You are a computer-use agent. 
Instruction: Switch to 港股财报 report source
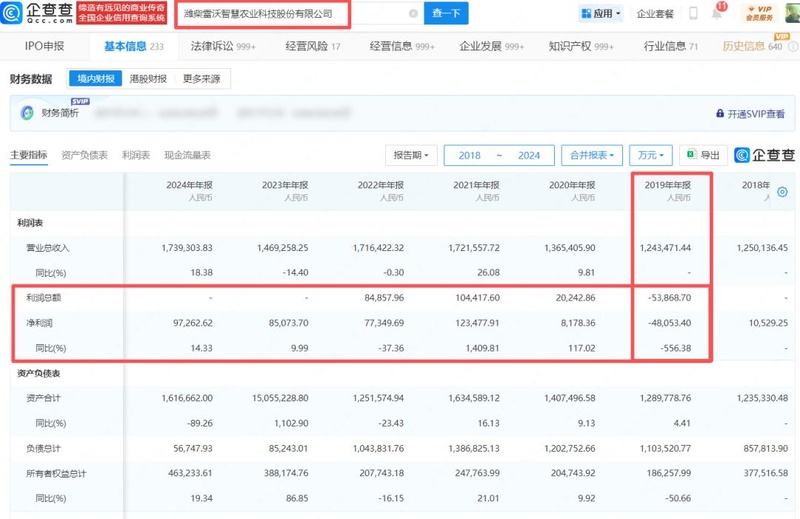click(x=149, y=78)
